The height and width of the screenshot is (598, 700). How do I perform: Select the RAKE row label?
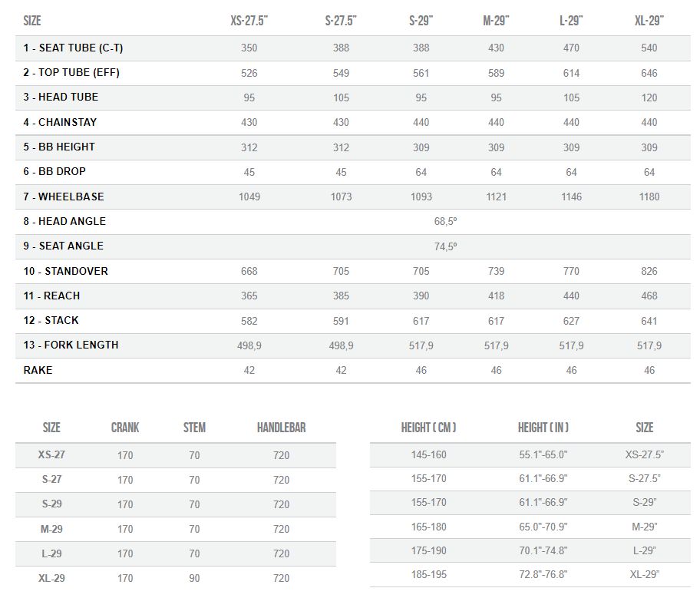(x=38, y=370)
